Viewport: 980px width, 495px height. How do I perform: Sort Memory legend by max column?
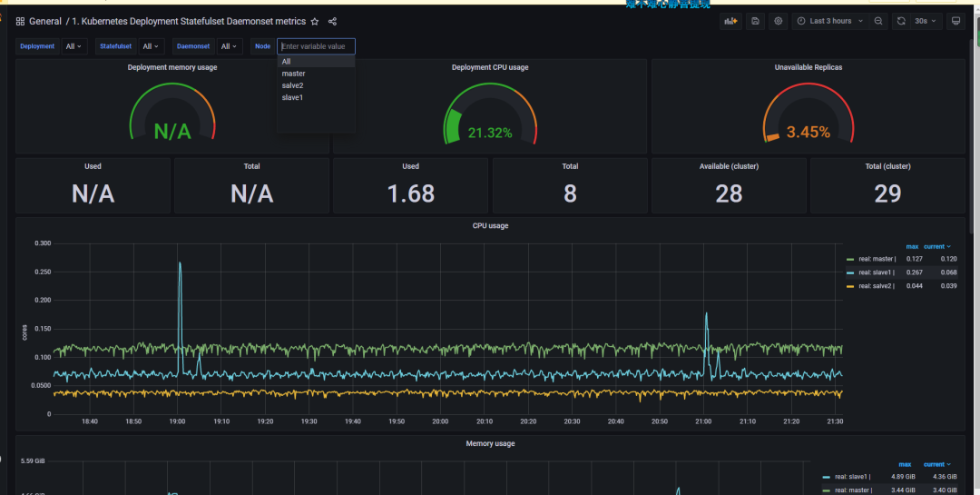click(905, 464)
